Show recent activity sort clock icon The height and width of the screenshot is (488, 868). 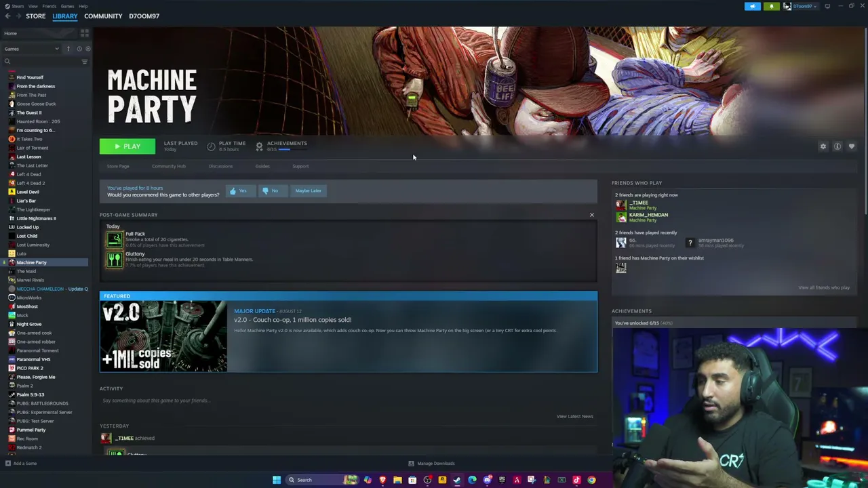79,49
